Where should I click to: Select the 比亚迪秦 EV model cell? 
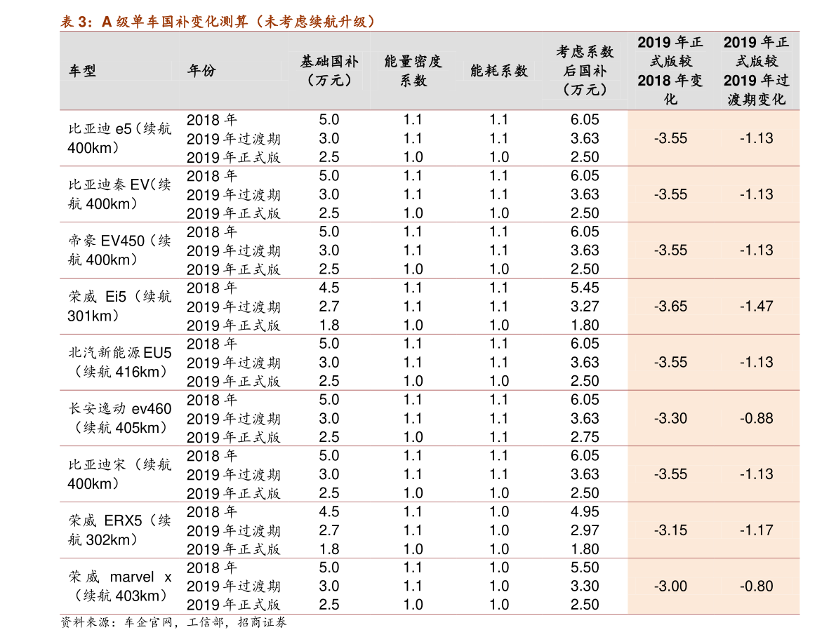pyautogui.click(x=120, y=194)
